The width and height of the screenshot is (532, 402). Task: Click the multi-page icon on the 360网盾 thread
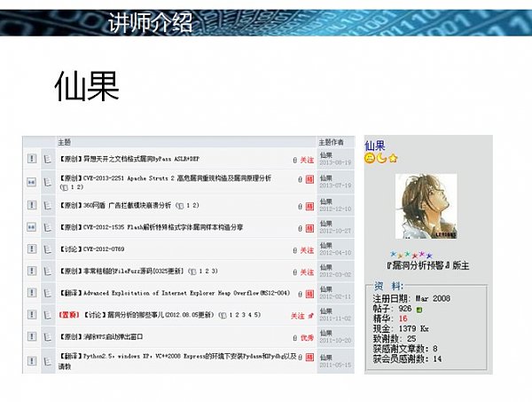(181, 205)
